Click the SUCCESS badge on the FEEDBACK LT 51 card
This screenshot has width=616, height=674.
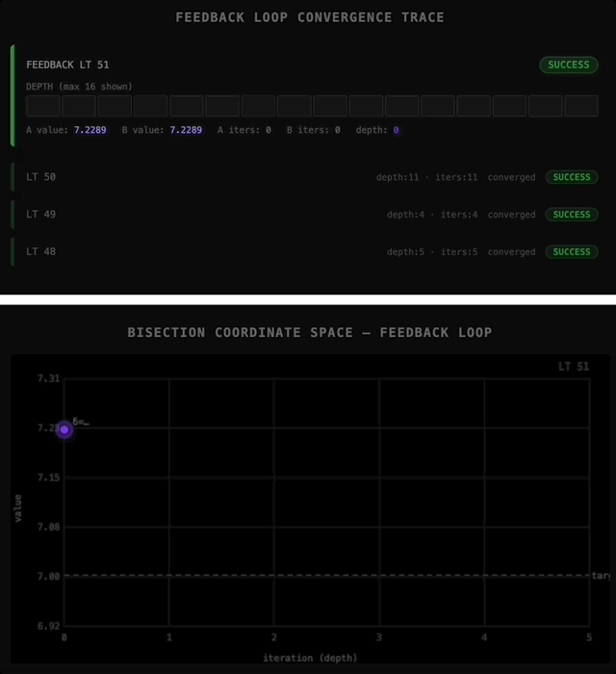[x=569, y=65]
